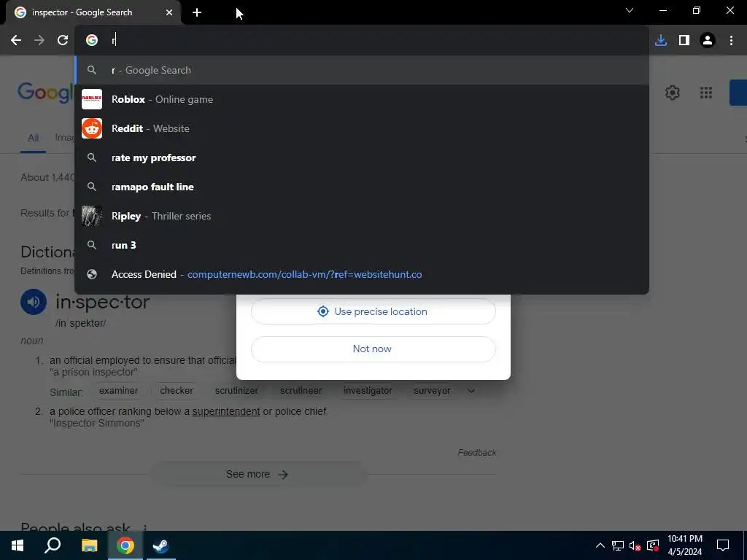This screenshot has height=560, width=747.
Task: Open a new tab with the plus button
Action: pos(197,13)
